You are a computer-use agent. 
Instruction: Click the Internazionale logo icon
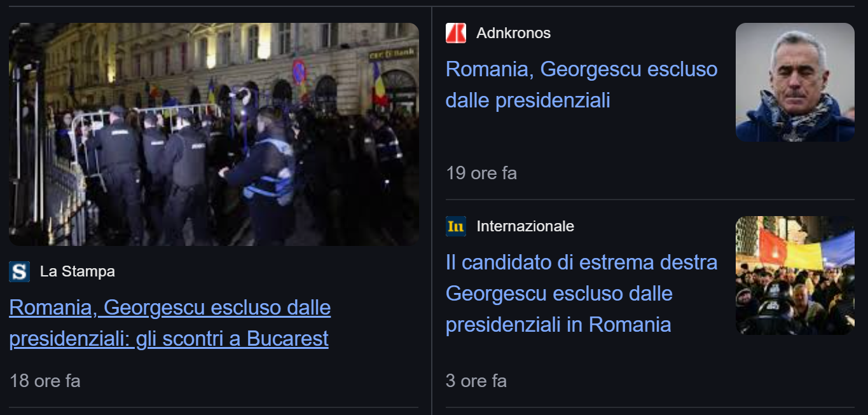455,226
